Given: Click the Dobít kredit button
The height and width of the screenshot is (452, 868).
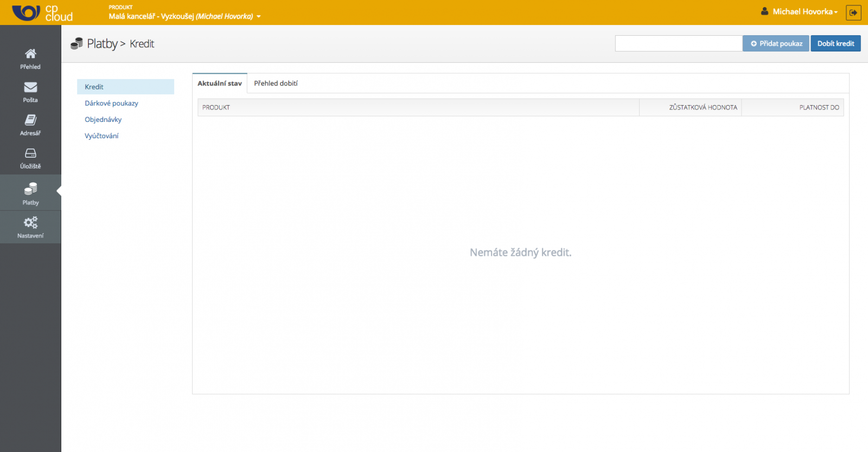Looking at the screenshot, I should [835, 43].
